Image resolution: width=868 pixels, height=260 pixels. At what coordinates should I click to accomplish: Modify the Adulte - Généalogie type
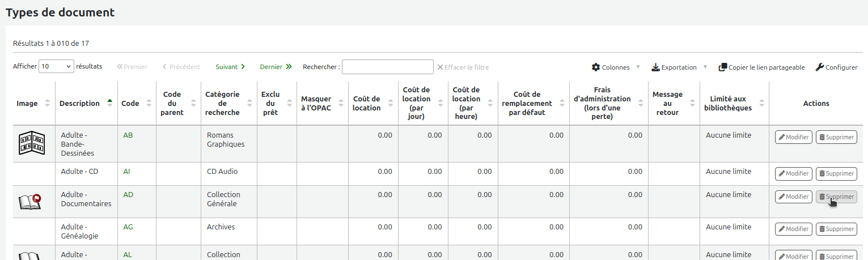tap(794, 229)
